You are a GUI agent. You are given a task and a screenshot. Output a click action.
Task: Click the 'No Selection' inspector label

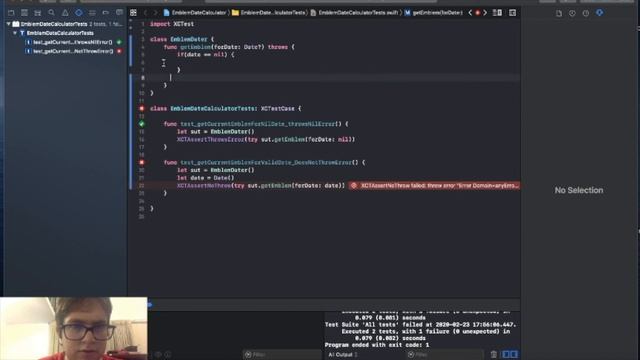pyautogui.click(x=578, y=190)
